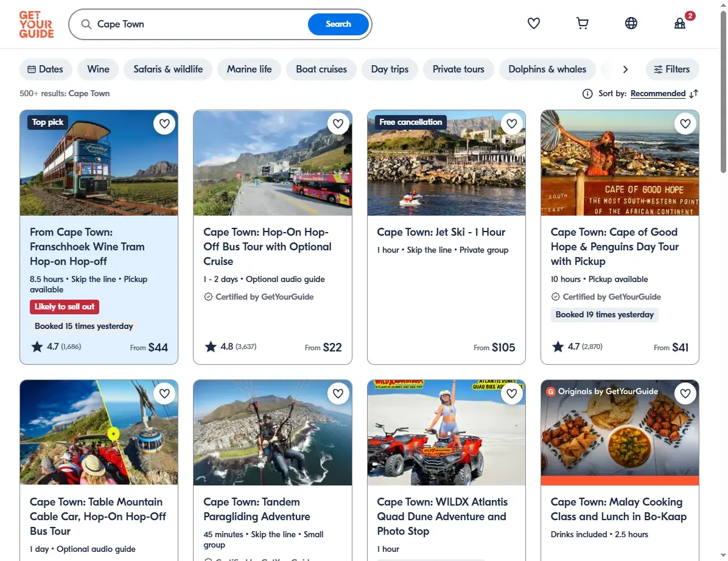Click the Cape Town search input field
The height and width of the screenshot is (561, 728).
pos(200,24)
